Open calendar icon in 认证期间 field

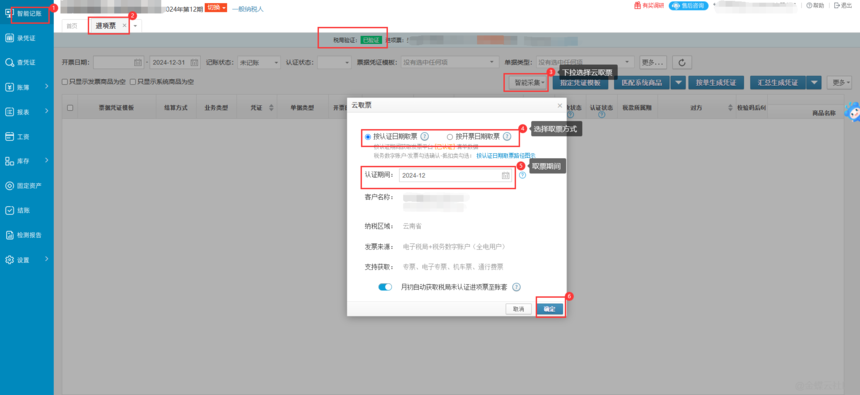pyautogui.click(x=505, y=175)
